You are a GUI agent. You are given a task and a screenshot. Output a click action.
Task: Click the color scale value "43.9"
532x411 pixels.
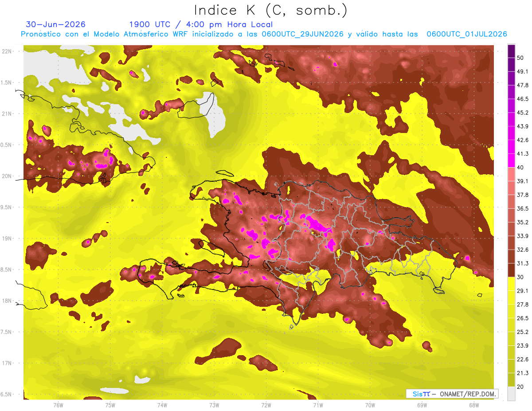click(522, 126)
